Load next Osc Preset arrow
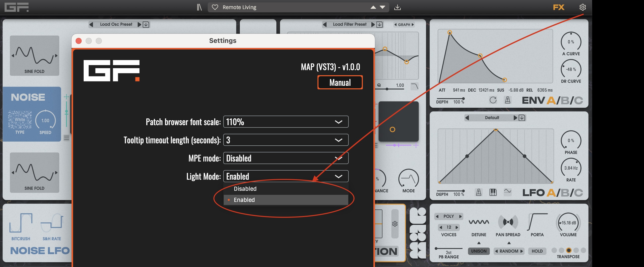This screenshot has height=267, width=644. tap(139, 24)
